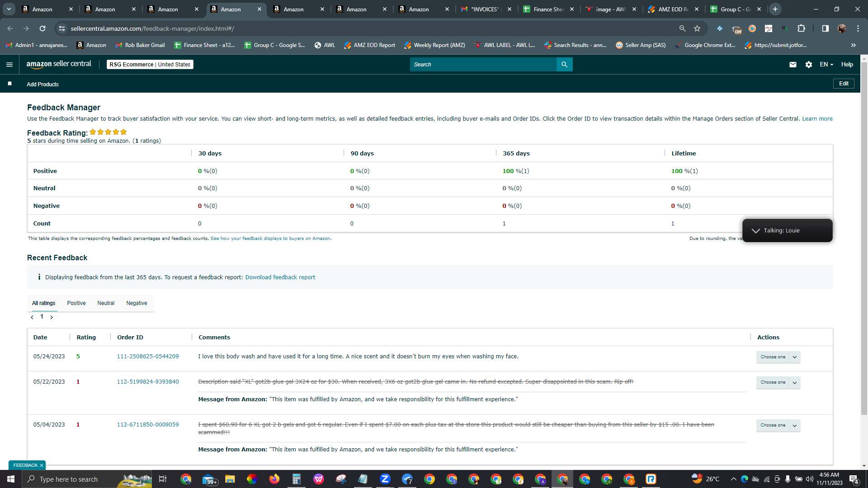Open Zoom from the taskbar
868x488 pixels.
point(385,479)
